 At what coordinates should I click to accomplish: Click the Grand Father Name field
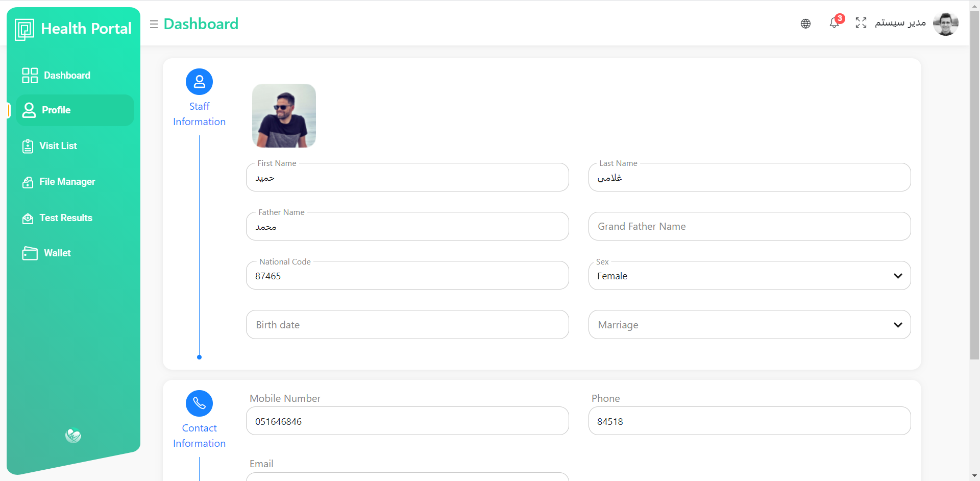point(749,226)
